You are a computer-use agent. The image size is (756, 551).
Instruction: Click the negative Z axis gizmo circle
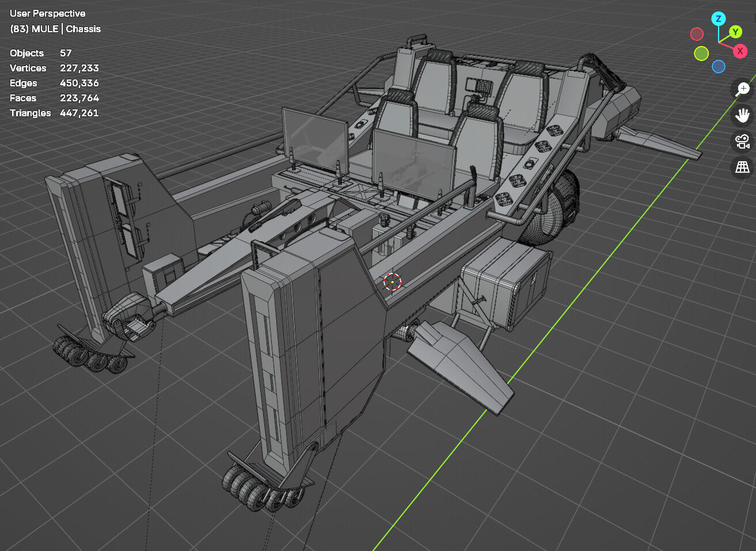[719, 67]
